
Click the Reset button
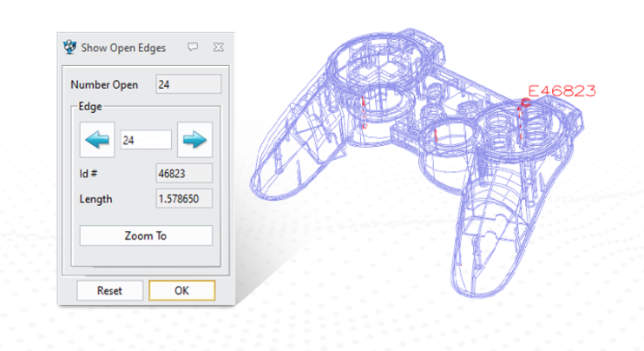click(109, 290)
